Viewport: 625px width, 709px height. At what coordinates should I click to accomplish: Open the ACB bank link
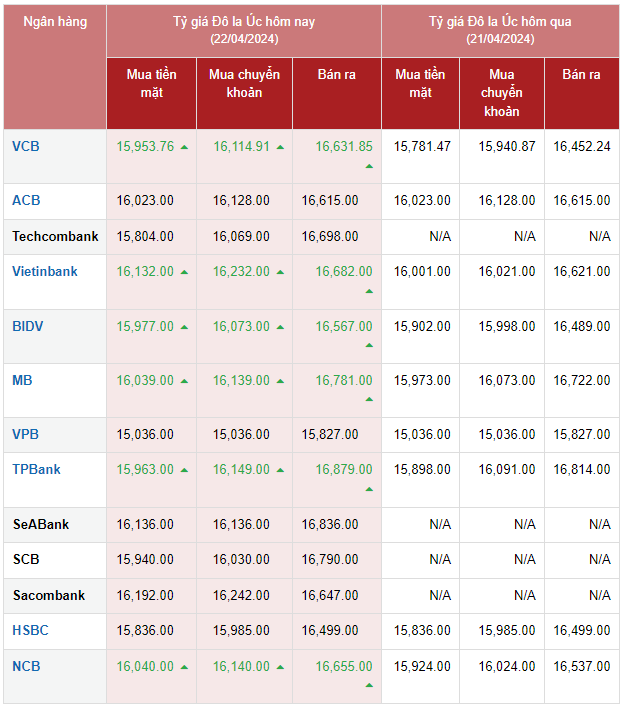pyautogui.click(x=26, y=200)
